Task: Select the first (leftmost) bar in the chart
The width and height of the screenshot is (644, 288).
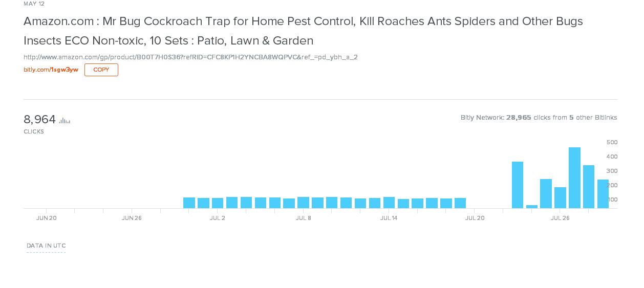Action: 189,203
